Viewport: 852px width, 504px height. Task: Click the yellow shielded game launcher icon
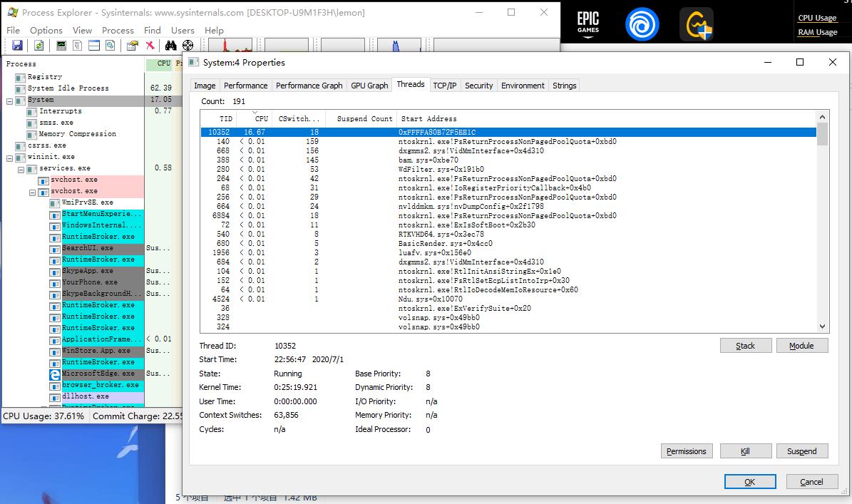(697, 25)
